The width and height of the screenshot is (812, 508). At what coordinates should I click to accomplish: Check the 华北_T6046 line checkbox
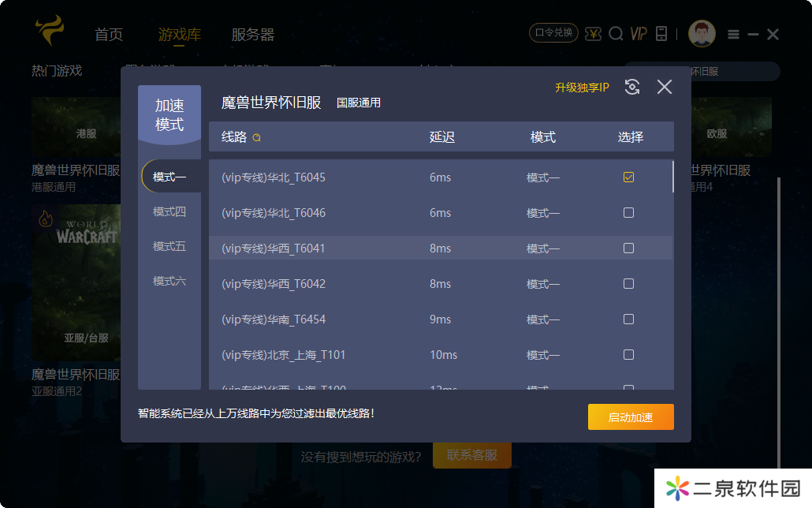click(x=628, y=212)
